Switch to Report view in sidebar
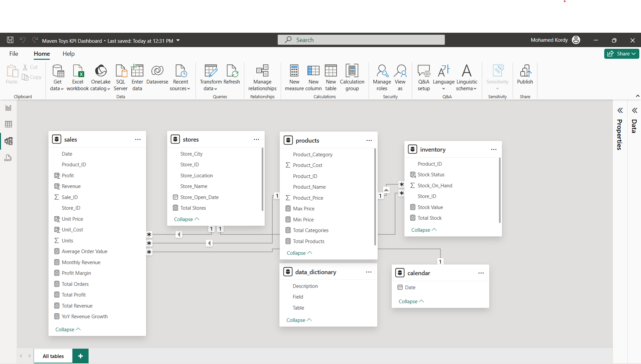This screenshot has width=641, height=364. point(8,108)
